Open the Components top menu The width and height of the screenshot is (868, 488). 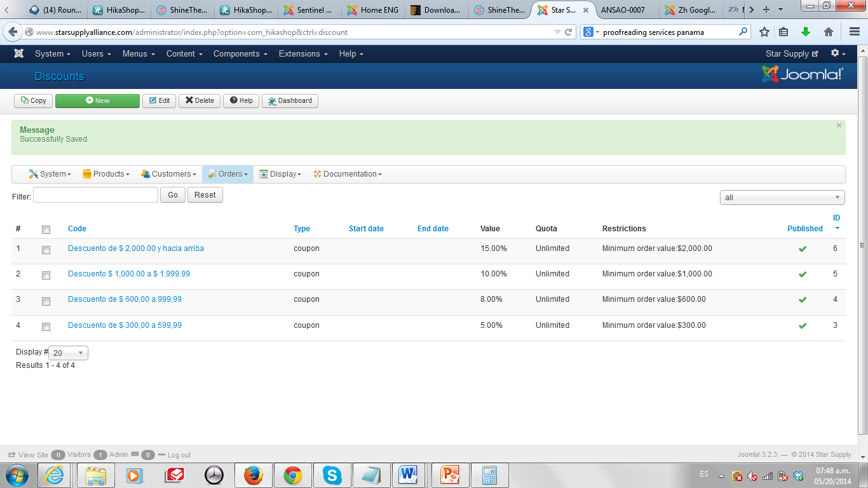coord(240,54)
